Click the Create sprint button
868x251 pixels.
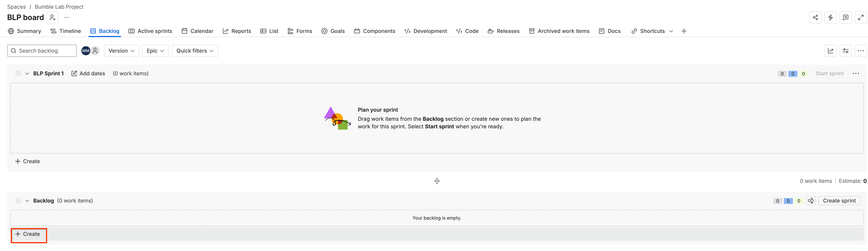pyautogui.click(x=839, y=201)
